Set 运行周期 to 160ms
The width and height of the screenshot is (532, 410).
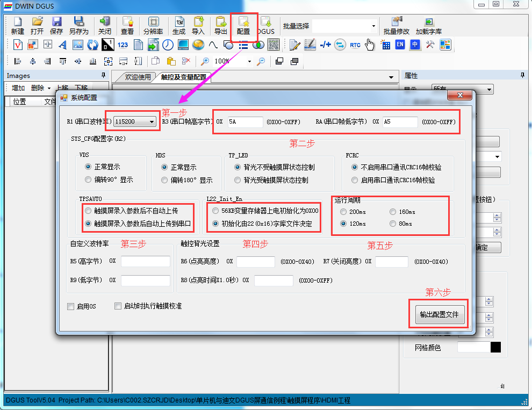[x=393, y=212]
